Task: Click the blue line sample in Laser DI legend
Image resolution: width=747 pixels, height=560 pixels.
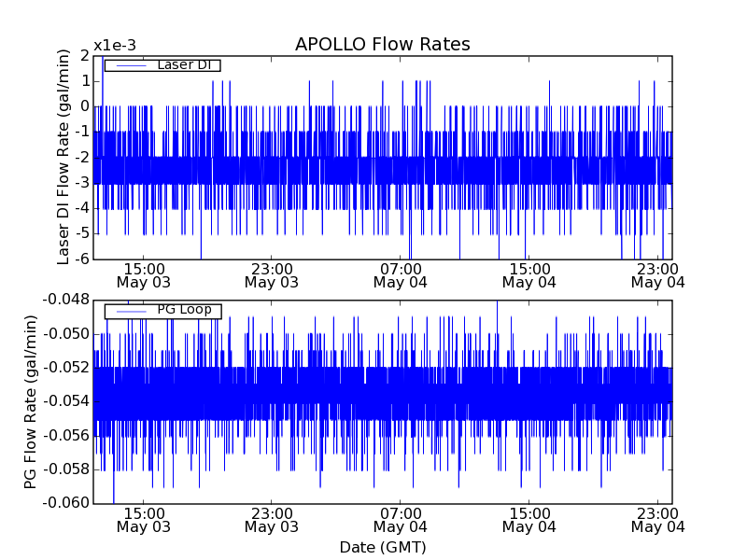Action: [x=130, y=65]
